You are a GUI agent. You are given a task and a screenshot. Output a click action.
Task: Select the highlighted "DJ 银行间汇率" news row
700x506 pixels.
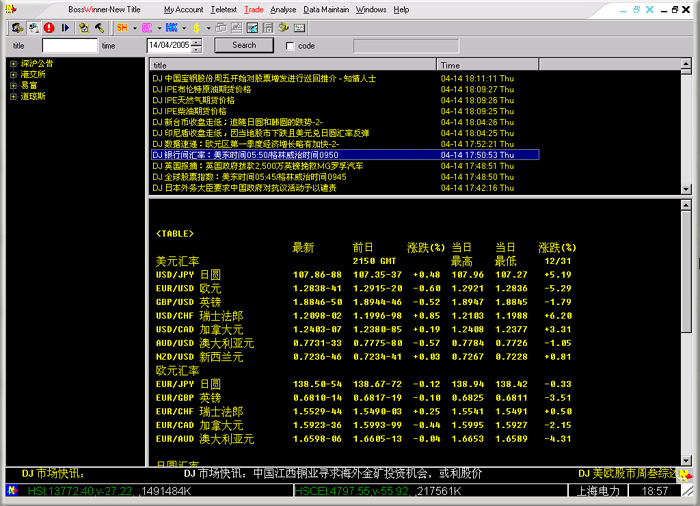coord(344,155)
